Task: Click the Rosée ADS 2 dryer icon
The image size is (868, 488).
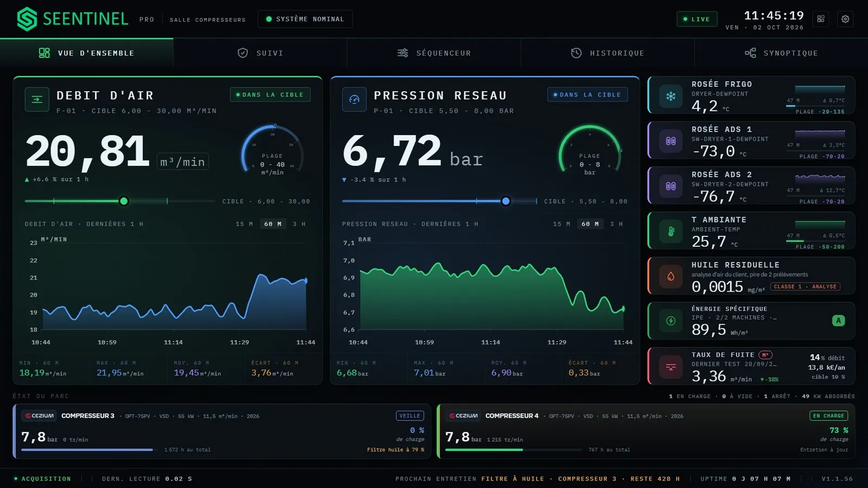Action: [x=671, y=186]
